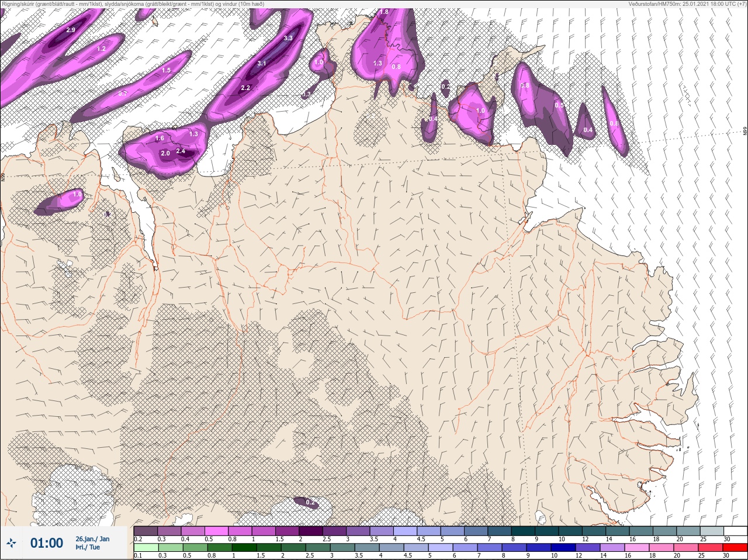Image resolution: width=748 pixels, height=560 pixels.
Task: Pick the bright pink upper swatch between 0.5 and 0.8
Action: click(x=217, y=531)
